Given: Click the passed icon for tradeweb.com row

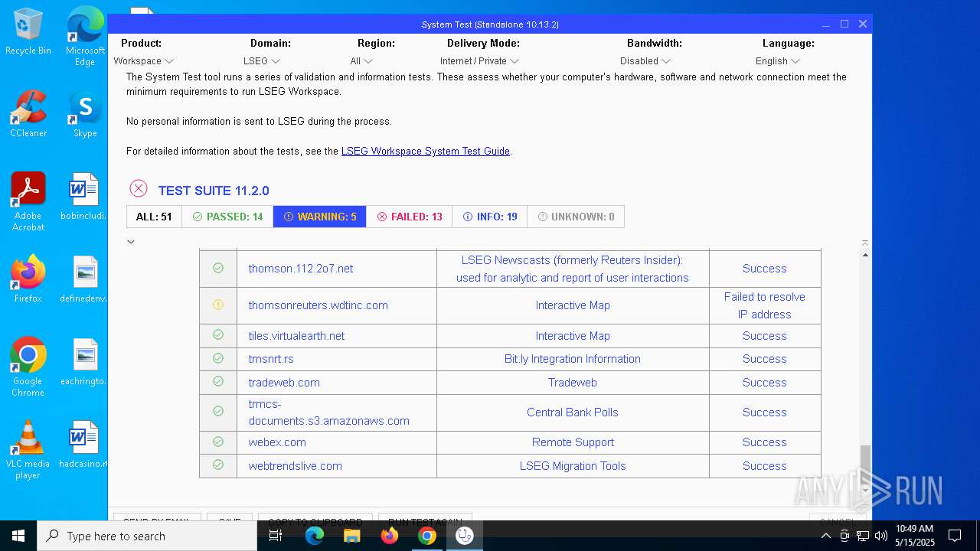Looking at the screenshot, I should pyautogui.click(x=218, y=382).
